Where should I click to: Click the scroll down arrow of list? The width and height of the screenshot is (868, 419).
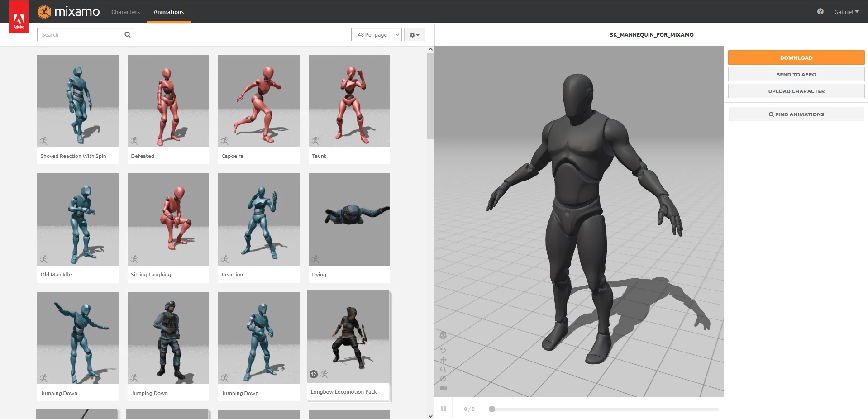pyautogui.click(x=430, y=416)
